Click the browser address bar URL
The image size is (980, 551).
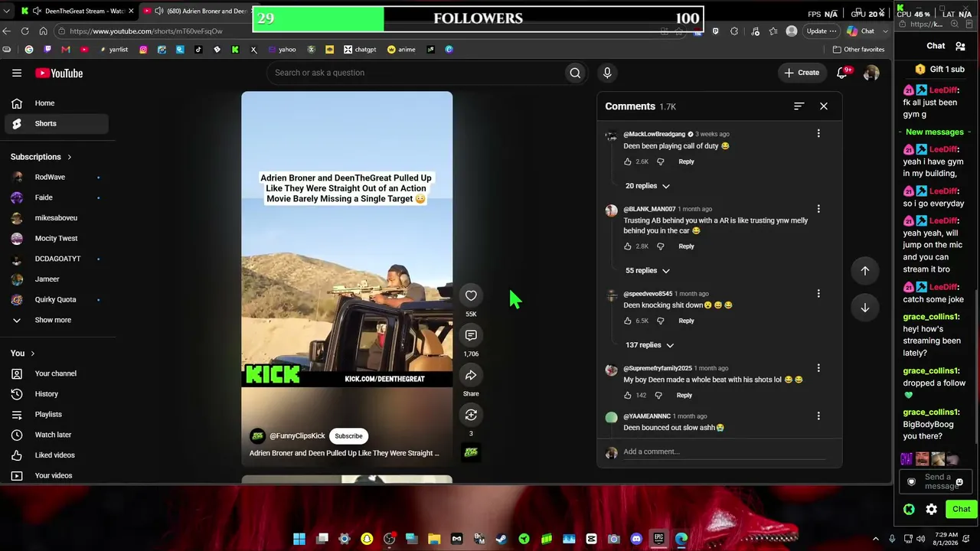tap(145, 31)
